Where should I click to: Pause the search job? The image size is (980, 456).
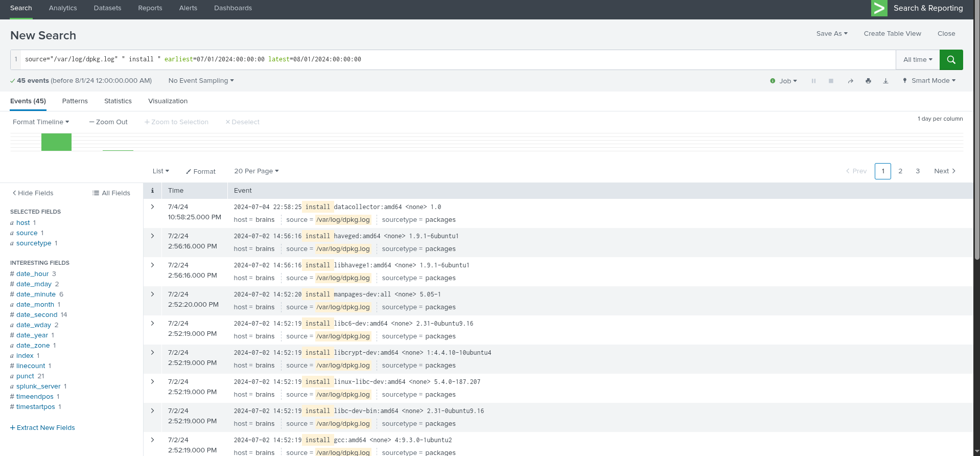click(813, 81)
